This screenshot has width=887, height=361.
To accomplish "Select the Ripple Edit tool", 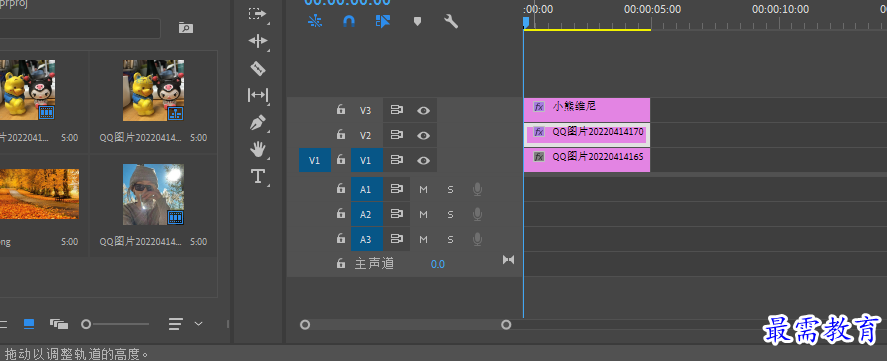I will click(258, 41).
